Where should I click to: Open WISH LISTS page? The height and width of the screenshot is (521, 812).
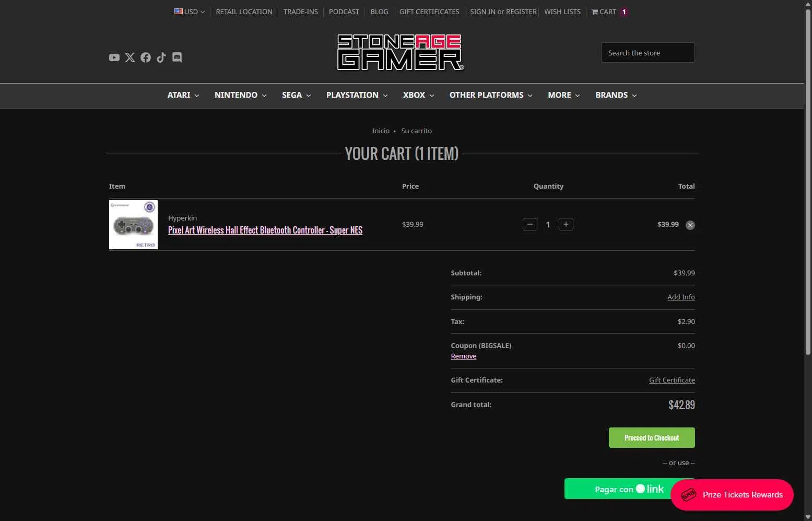click(562, 11)
